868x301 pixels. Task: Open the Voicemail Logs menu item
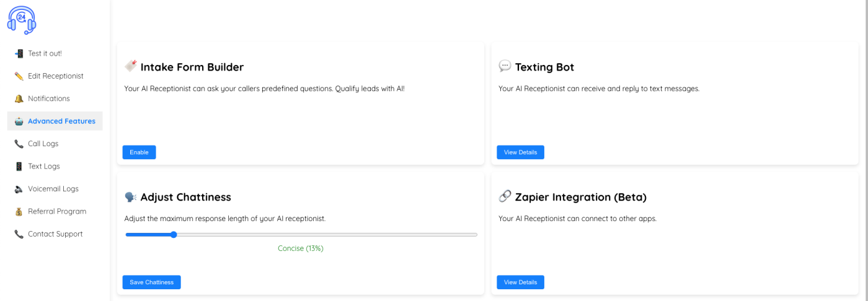[53, 189]
